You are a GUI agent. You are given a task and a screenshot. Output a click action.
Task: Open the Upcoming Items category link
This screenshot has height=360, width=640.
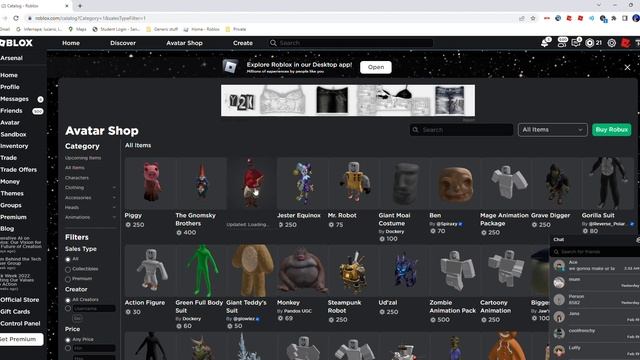coord(83,158)
